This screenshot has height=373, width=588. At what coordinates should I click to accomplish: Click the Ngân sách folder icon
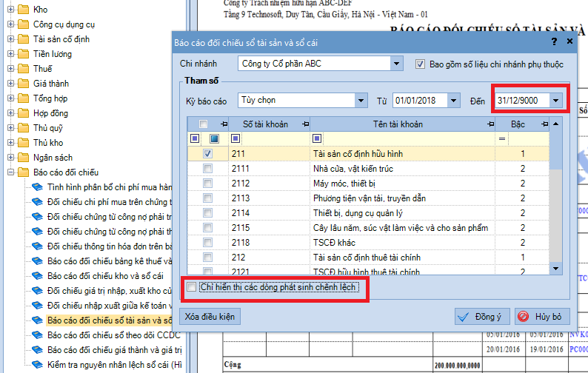point(23,158)
